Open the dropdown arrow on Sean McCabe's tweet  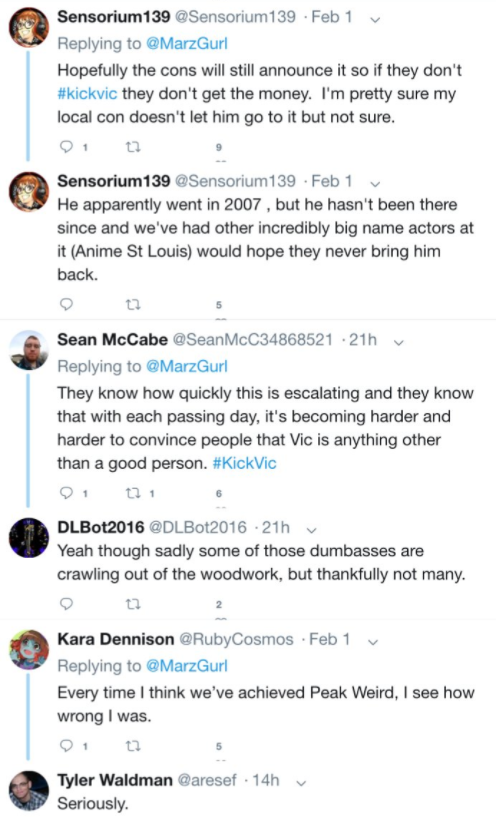(x=399, y=343)
